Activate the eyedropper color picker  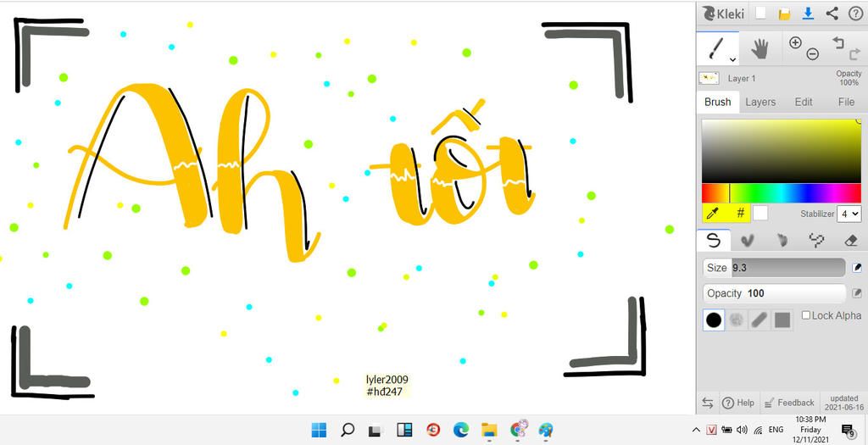pos(714,213)
